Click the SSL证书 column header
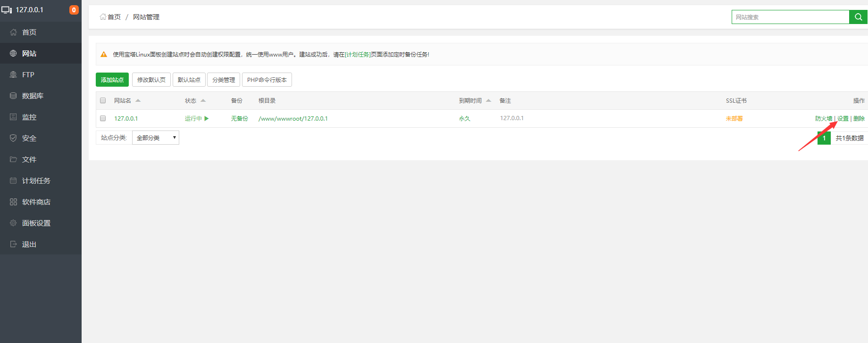 pyautogui.click(x=736, y=100)
